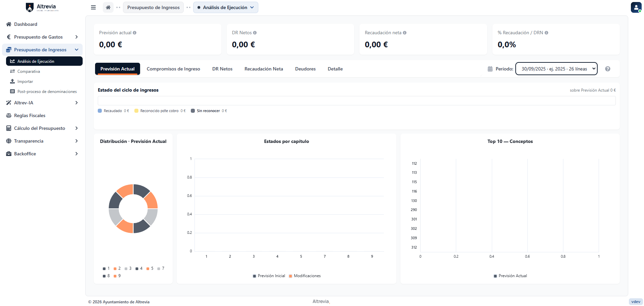Open Comparativa in the sidebar
Screen dimensions: 644x306
click(x=29, y=71)
